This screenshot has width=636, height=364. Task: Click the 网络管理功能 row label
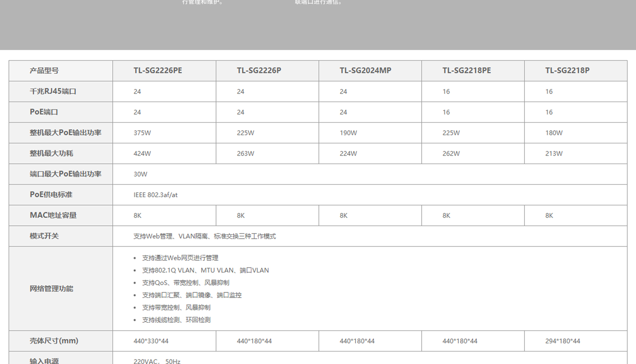(x=51, y=289)
